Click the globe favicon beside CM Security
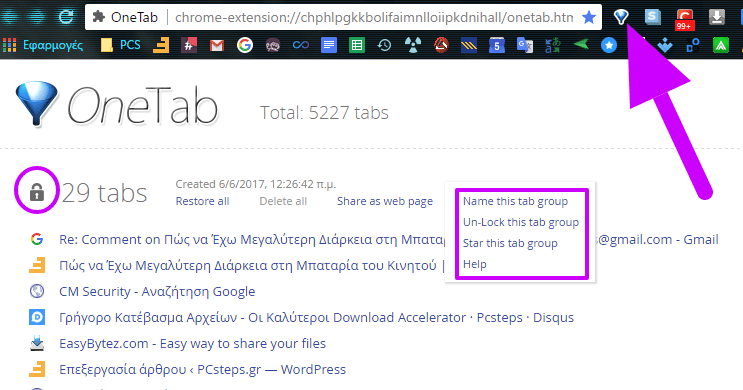This screenshot has width=743, height=390. click(37, 291)
